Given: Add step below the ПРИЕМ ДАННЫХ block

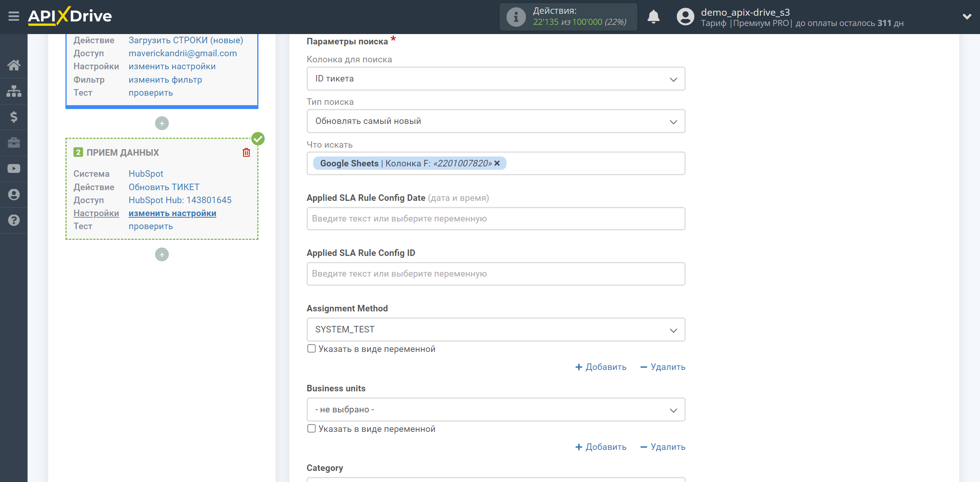Looking at the screenshot, I should pos(162,254).
